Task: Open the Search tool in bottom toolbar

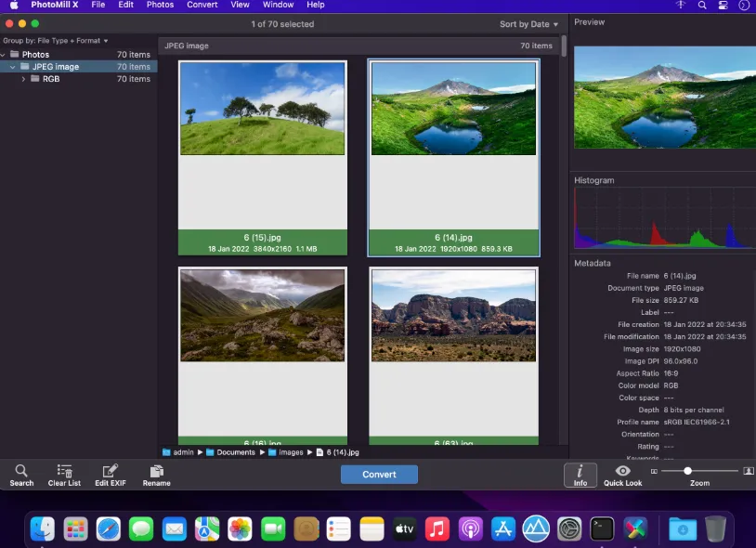Action: pyautogui.click(x=21, y=475)
